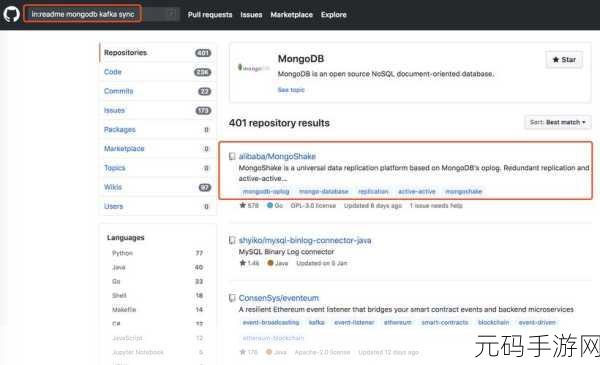Filter results by Shell language
The width and height of the screenshot is (600, 365).
point(158,295)
